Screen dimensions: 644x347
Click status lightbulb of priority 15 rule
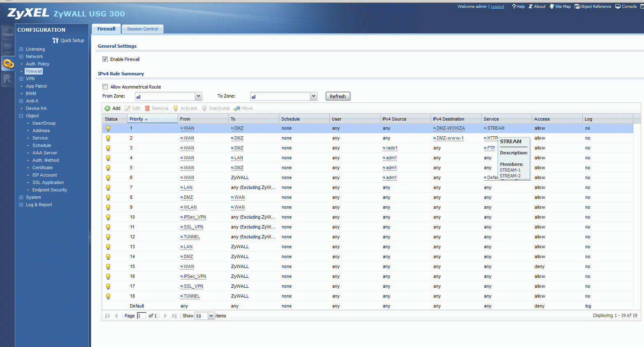click(x=108, y=267)
